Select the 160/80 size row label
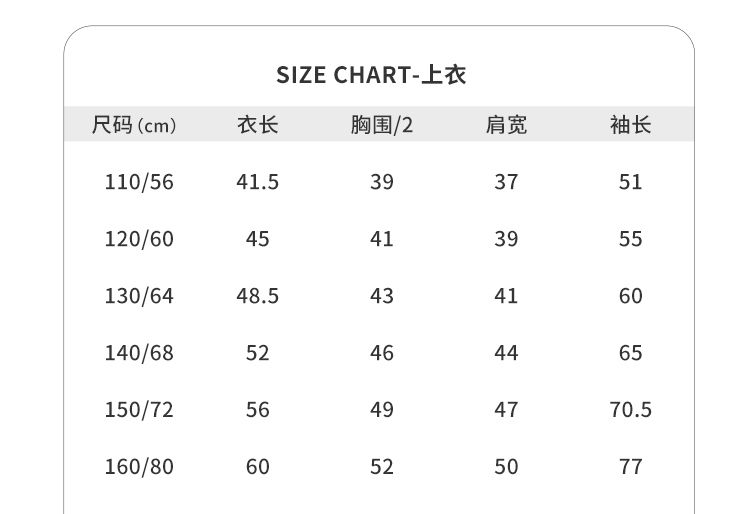This screenshot has width=750, height=514. (x=139, y=467)
